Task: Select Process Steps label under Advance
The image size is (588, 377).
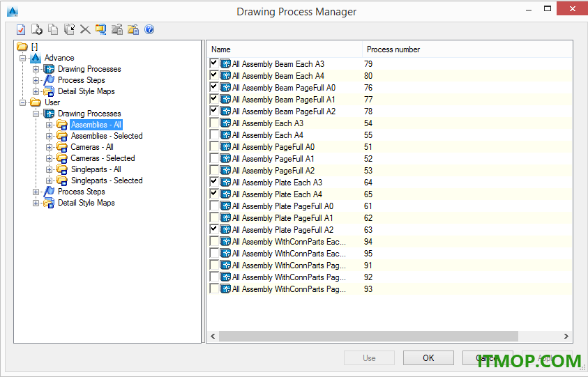Action: click(82, 80)
